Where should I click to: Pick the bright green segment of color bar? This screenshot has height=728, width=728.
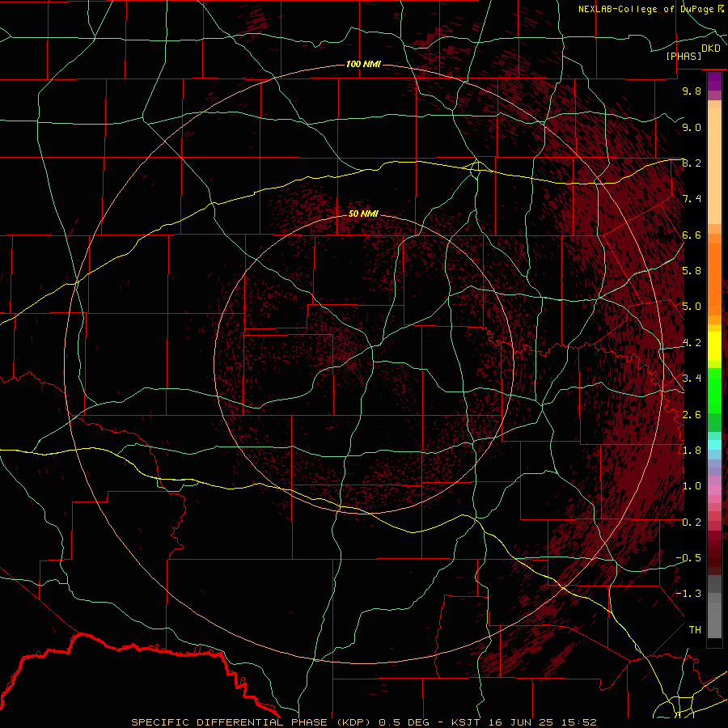(x=714, y=392)
